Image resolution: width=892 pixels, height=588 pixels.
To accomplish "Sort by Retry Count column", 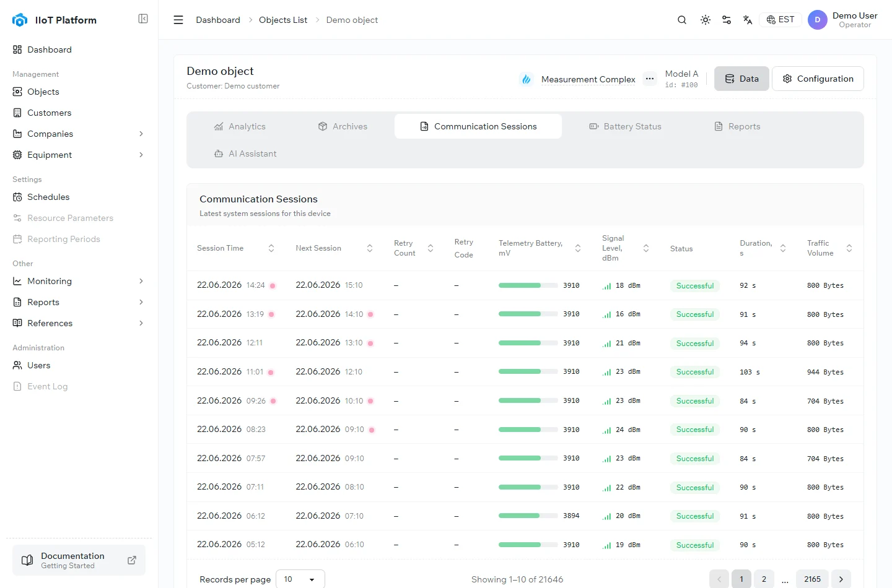I will [431, 248].
